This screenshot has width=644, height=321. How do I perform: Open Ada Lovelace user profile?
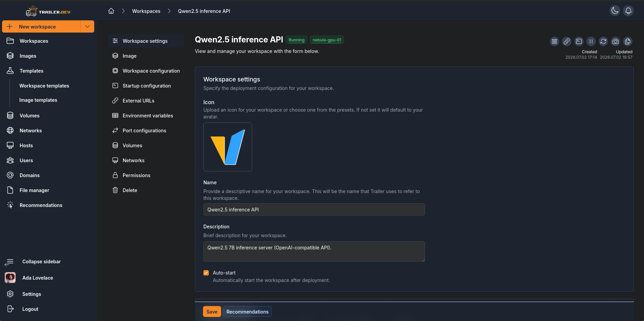[48, 278]
